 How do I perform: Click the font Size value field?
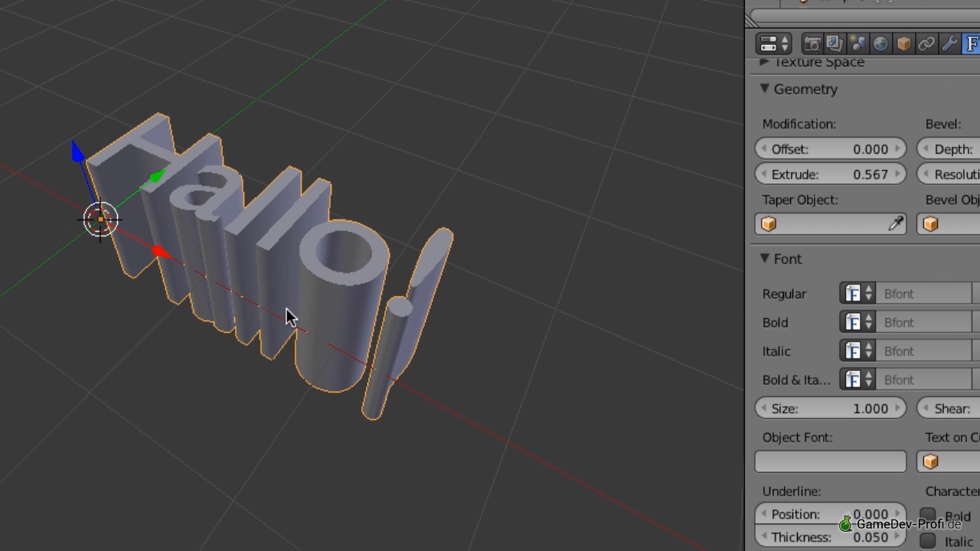coord(831,409)
